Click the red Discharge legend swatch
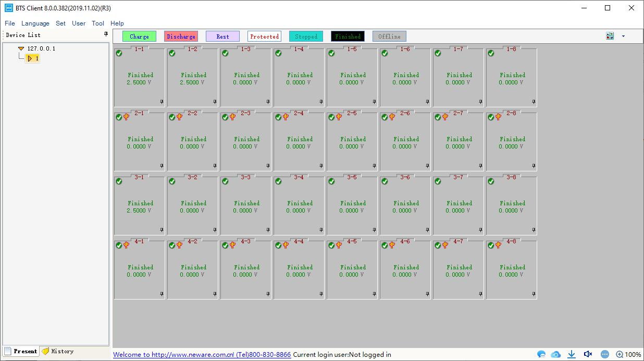The width and height of the screenshot is (644, 361). click(181, 36)
